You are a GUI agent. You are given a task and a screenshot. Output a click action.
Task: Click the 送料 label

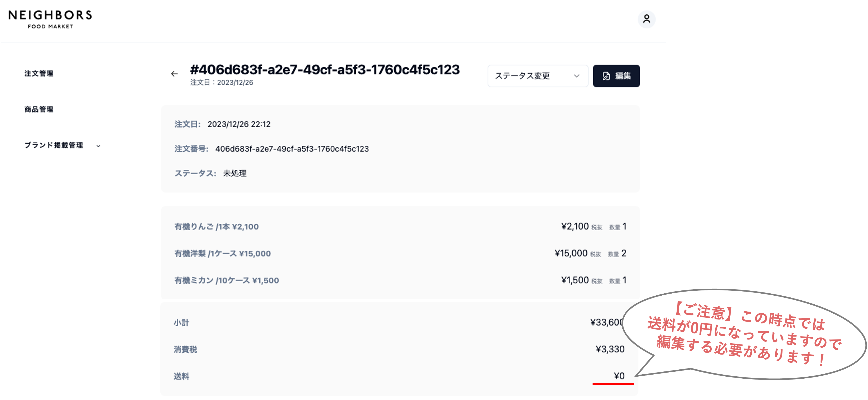pyautogui.click(x=181, y=376)
